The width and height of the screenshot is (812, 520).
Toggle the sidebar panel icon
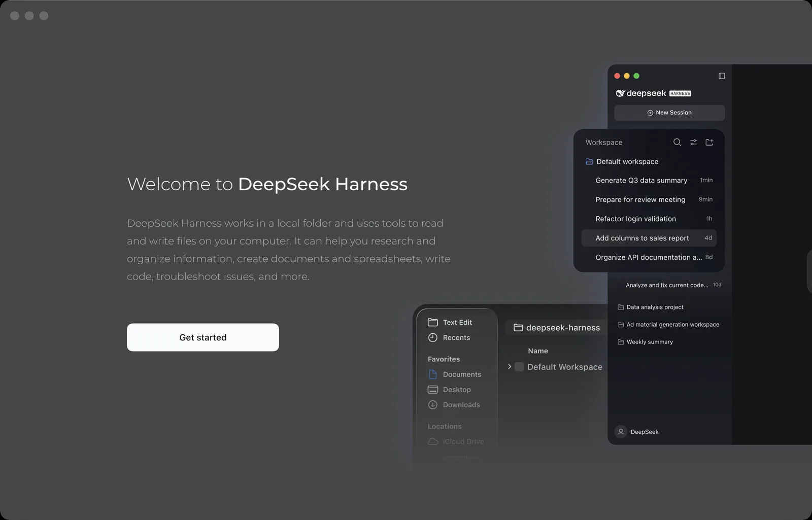(722, 76)
